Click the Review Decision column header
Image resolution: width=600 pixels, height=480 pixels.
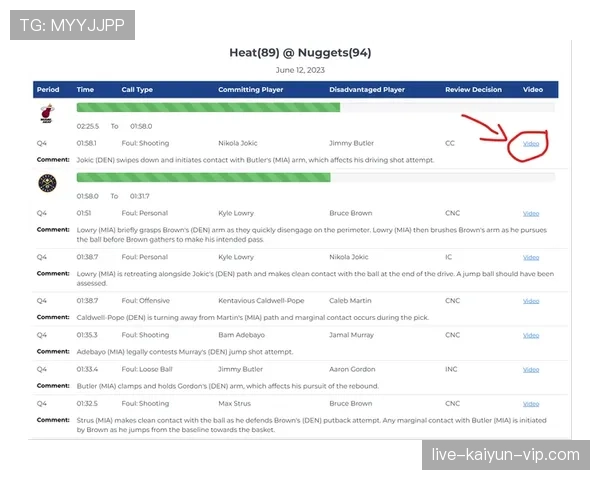click(x=473, y=90)
